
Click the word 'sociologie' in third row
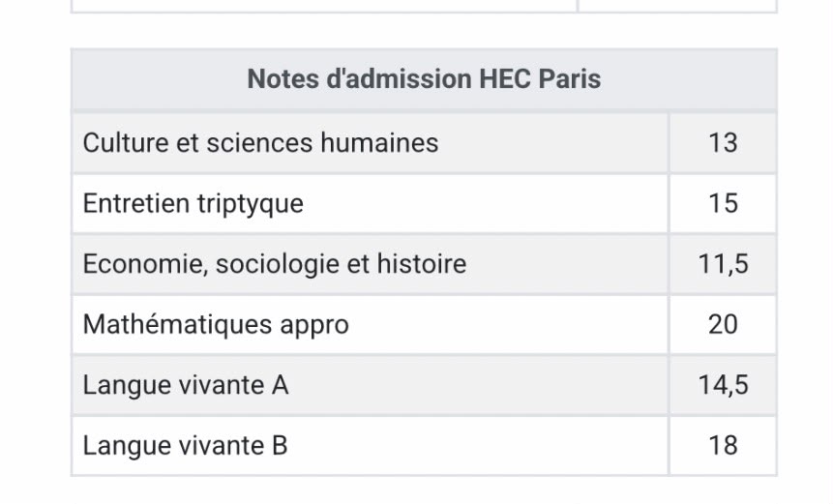point(277,264)
